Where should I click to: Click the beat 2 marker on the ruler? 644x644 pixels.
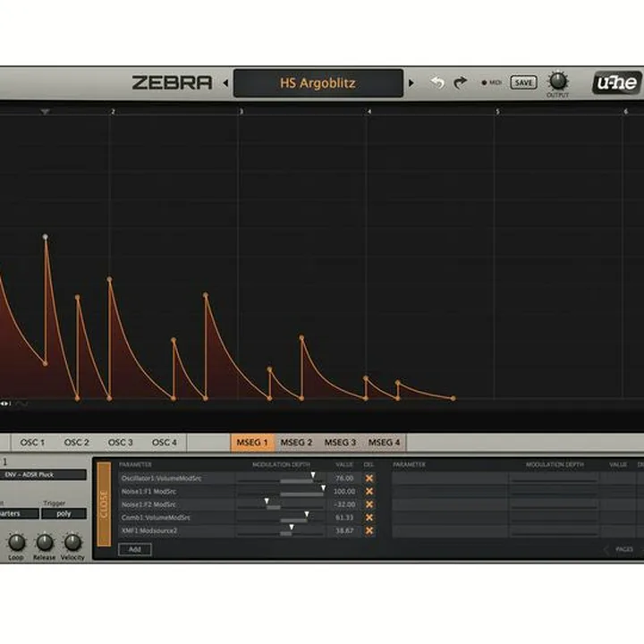(x=113, y=112)
